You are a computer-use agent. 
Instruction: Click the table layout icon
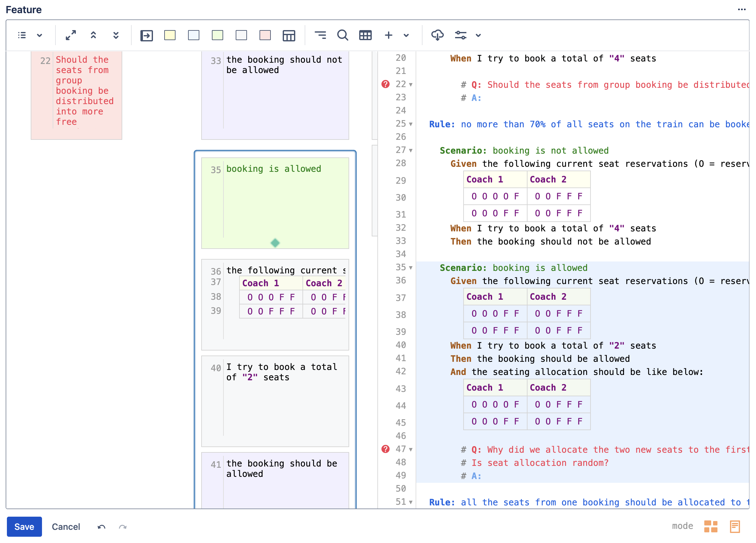coord(289,35)
